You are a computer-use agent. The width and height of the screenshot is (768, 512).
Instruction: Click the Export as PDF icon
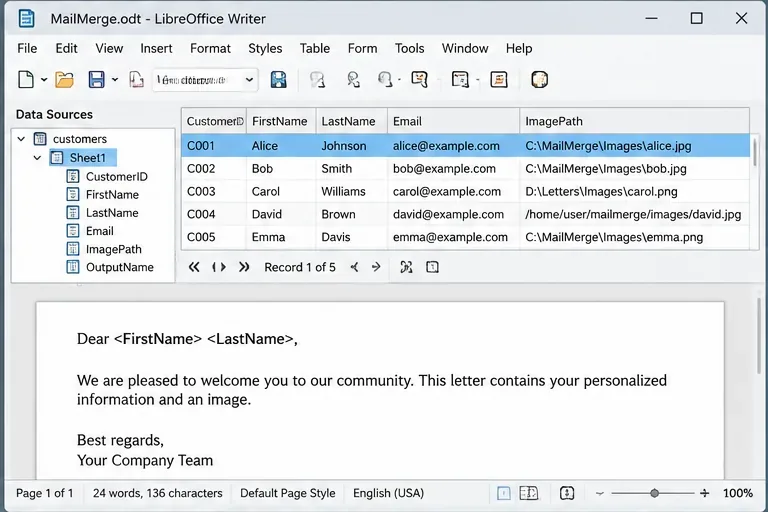point(136,79)
